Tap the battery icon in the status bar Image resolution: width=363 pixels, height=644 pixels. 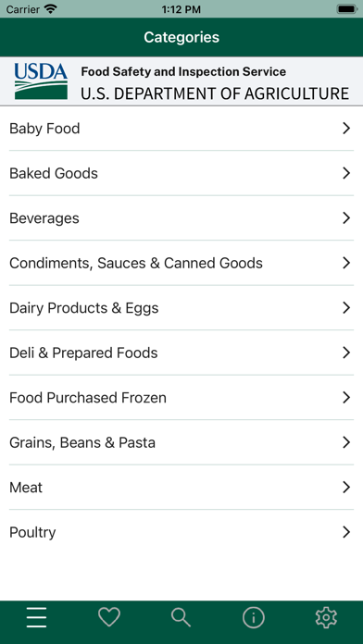347,9
